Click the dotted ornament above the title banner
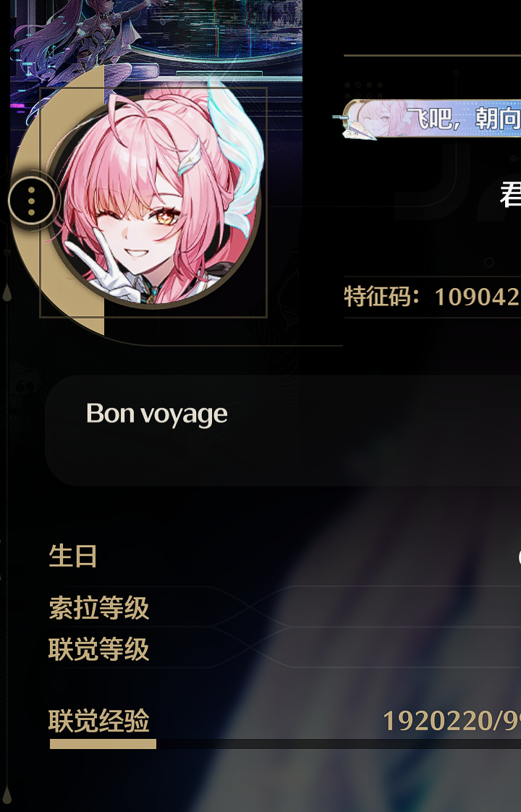 (363, 89)
